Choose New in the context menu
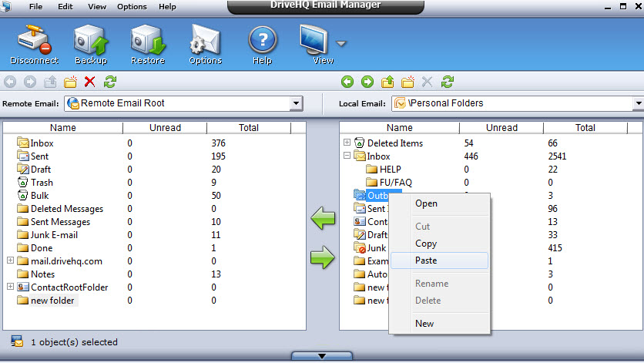644x363 pixels. click(439, 324)
